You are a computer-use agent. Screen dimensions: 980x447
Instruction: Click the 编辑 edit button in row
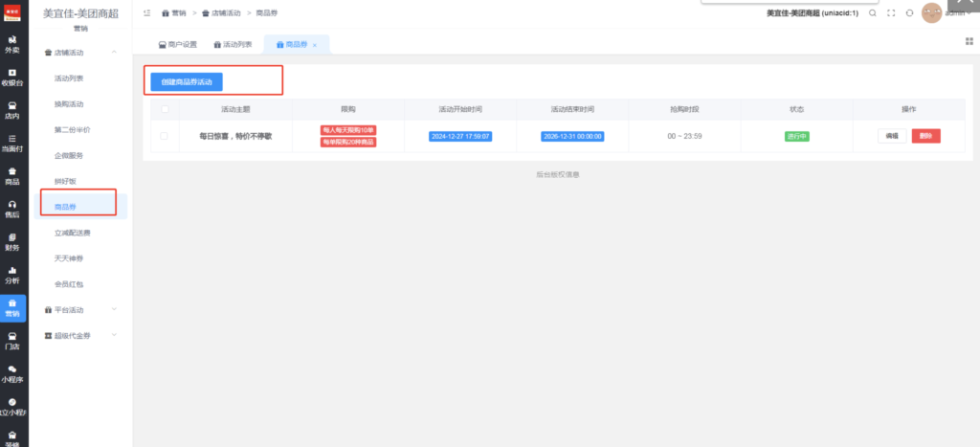coord(892,136)
